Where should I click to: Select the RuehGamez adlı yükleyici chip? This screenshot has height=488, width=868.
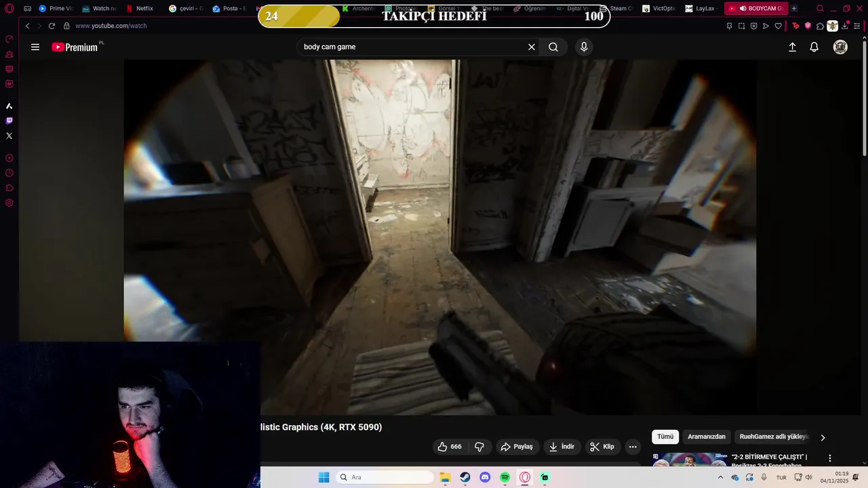pos(774,437)
